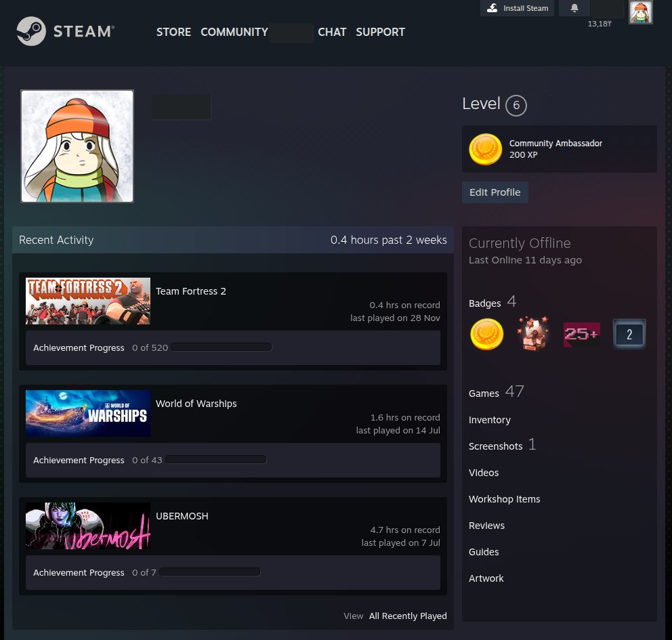Click the badge icon showing number 2

click(x=629, y=335)
